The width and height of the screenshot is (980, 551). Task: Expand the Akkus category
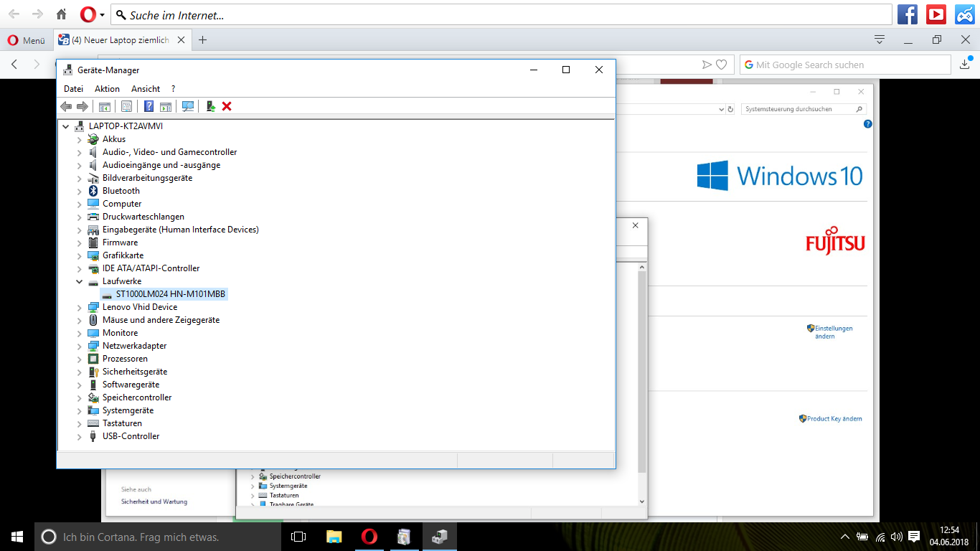[x=80, y=139]
